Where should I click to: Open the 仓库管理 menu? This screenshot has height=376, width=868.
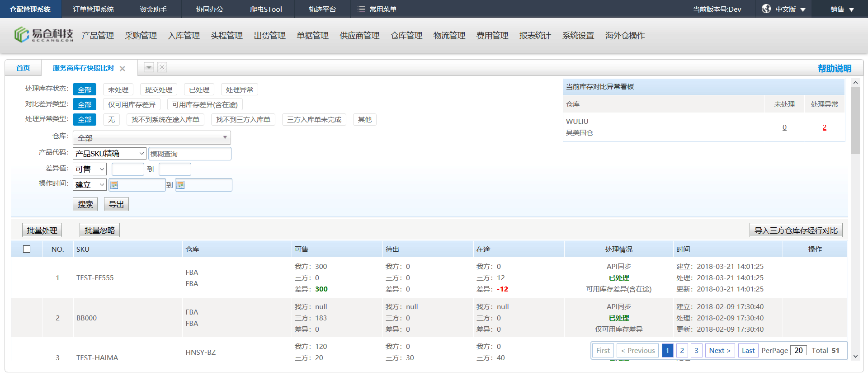pyautogui.click(x=406, y=36)
